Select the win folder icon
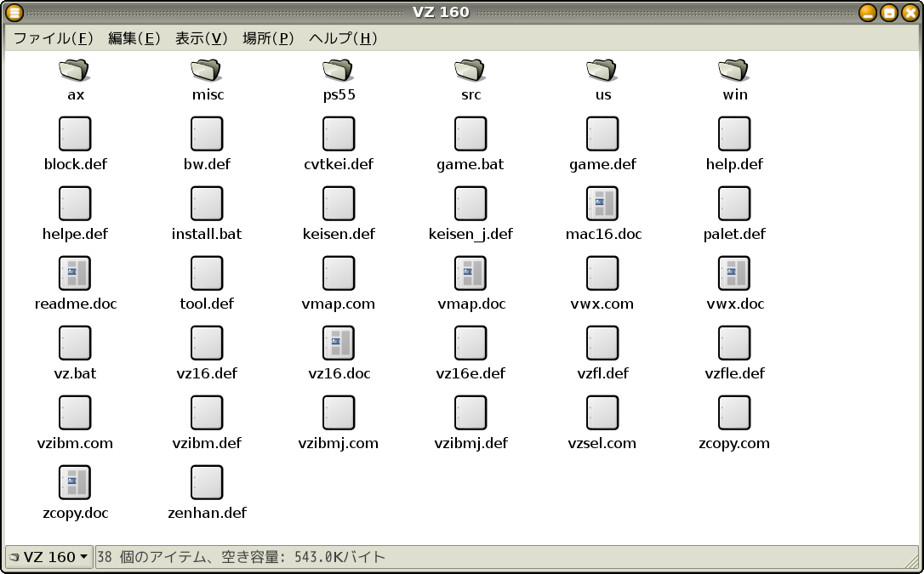 pos(734,70)
